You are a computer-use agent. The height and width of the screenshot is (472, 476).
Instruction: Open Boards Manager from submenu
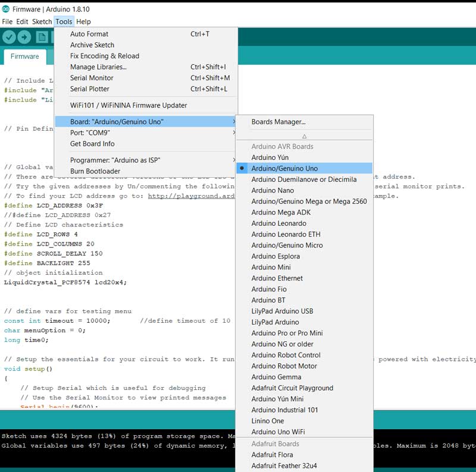click(x=304, y=122)
